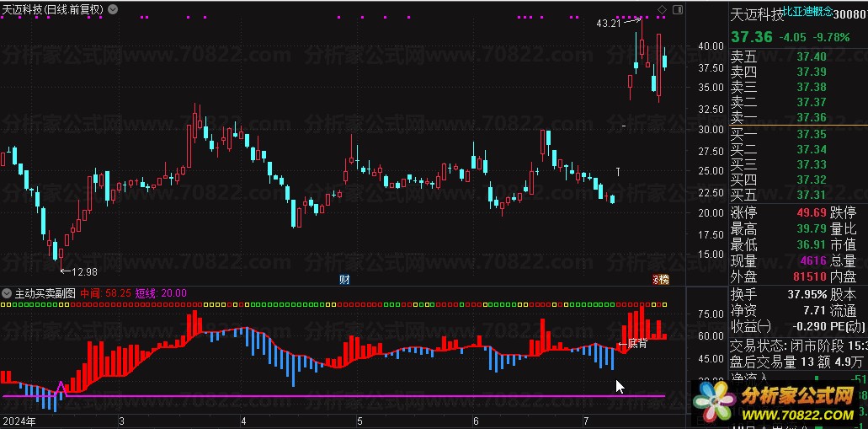The height and width of the screenshot is (429, 868).
Task: Click the 盘后交易量 13 额 4.9万 line
Action: pos(796,362)
